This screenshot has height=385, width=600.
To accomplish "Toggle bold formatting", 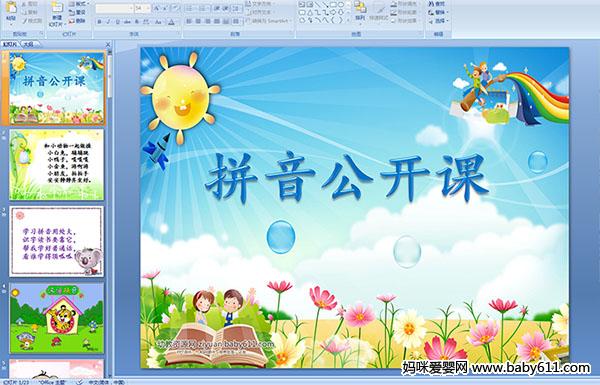I will [99, 22].
